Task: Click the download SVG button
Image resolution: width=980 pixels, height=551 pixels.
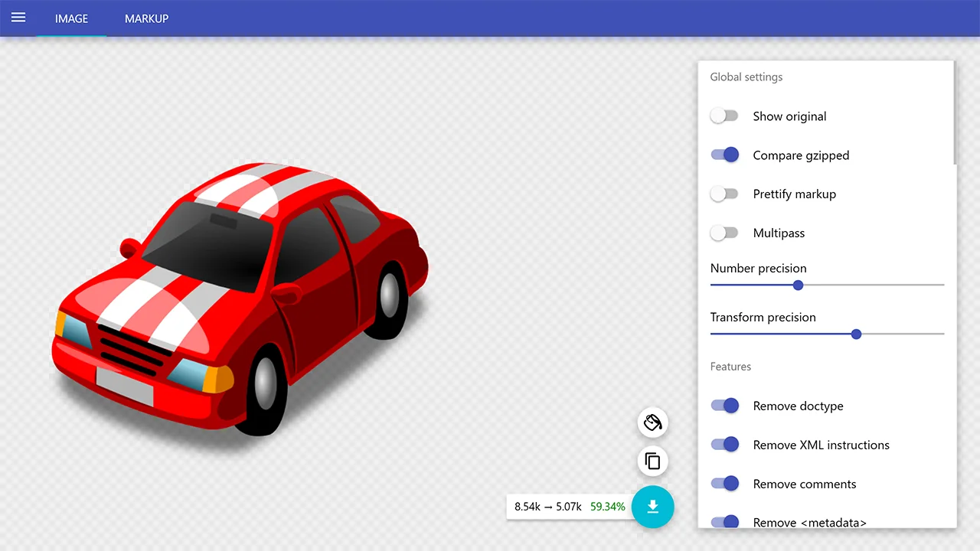Action: click(652, 507)
